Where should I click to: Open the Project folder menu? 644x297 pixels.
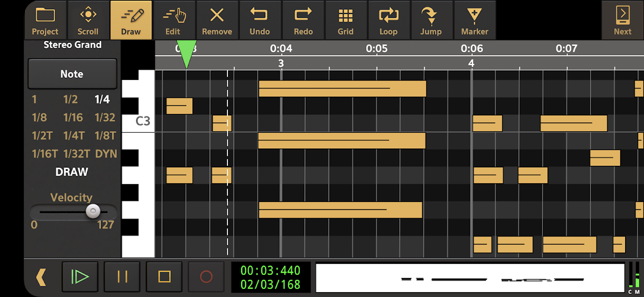coord(45,20)
